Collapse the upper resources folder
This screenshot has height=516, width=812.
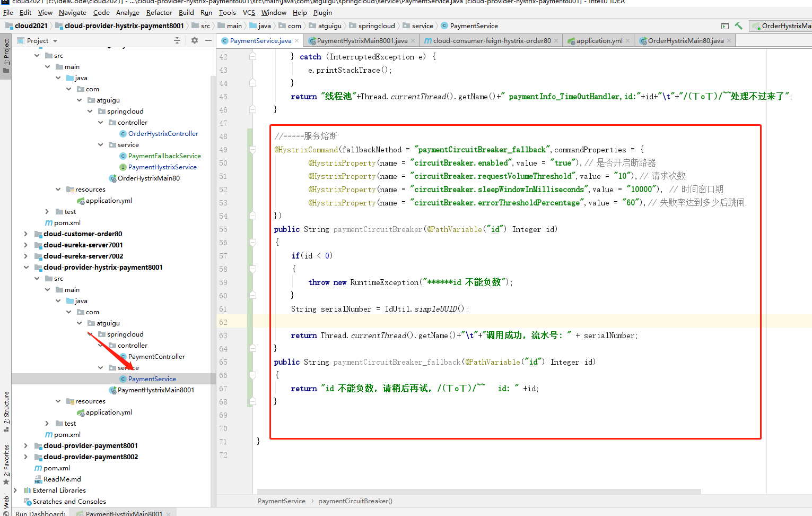(x=58, y=190)
